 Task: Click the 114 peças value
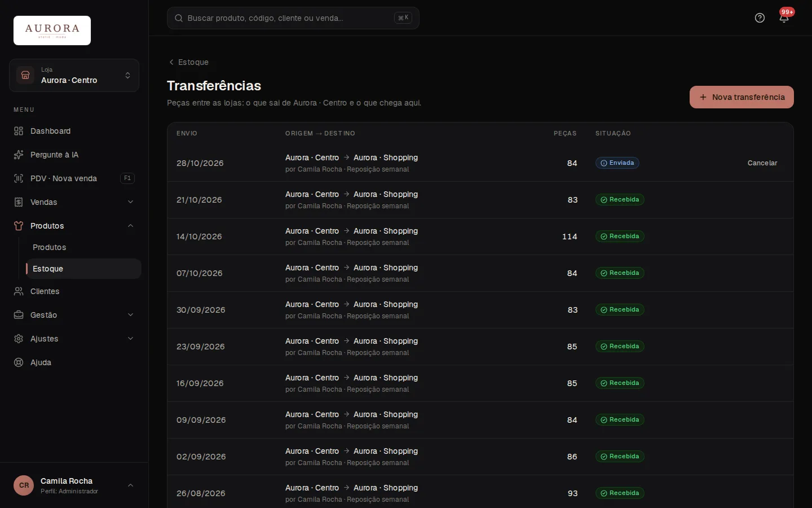(x=570, y=237)
